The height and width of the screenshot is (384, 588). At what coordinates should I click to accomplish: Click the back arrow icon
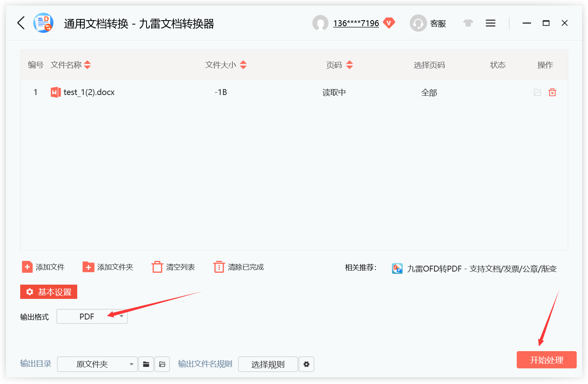pos(21,23)
